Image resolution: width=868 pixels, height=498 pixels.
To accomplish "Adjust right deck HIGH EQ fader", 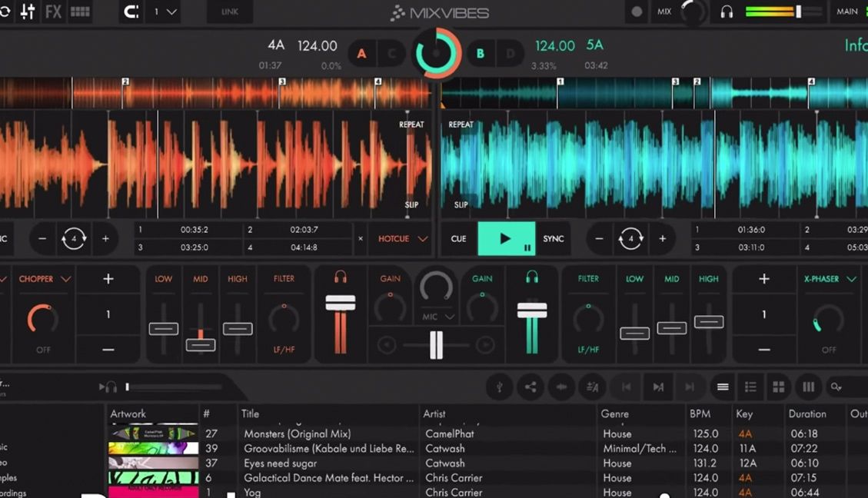I will pyautogui.click(x=709, y=321).
